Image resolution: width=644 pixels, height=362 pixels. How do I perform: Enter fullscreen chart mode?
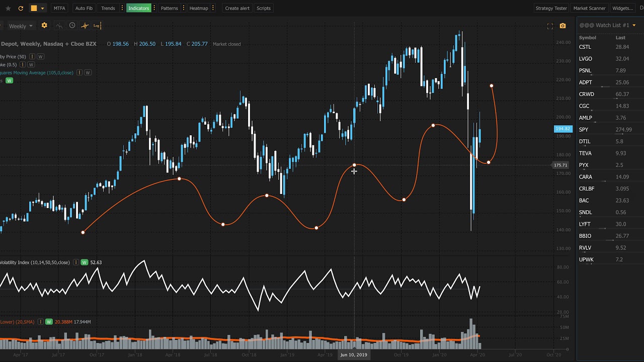coord(550,26)
